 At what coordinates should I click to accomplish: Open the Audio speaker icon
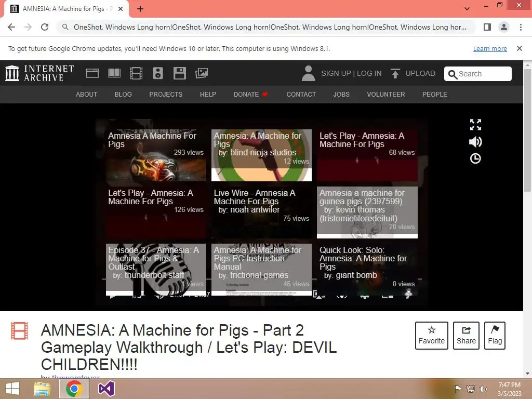(158, 73)
